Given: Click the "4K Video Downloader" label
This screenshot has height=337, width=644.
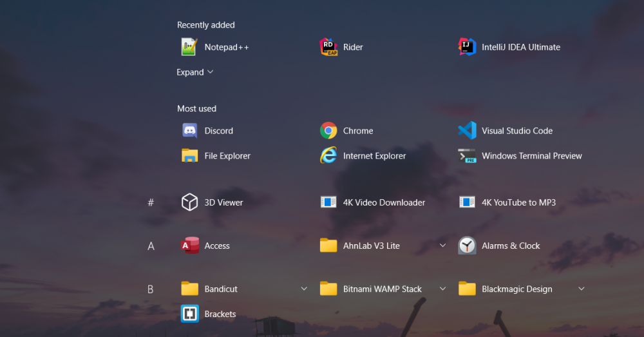Looking at the screenshot, I should 384,202.
